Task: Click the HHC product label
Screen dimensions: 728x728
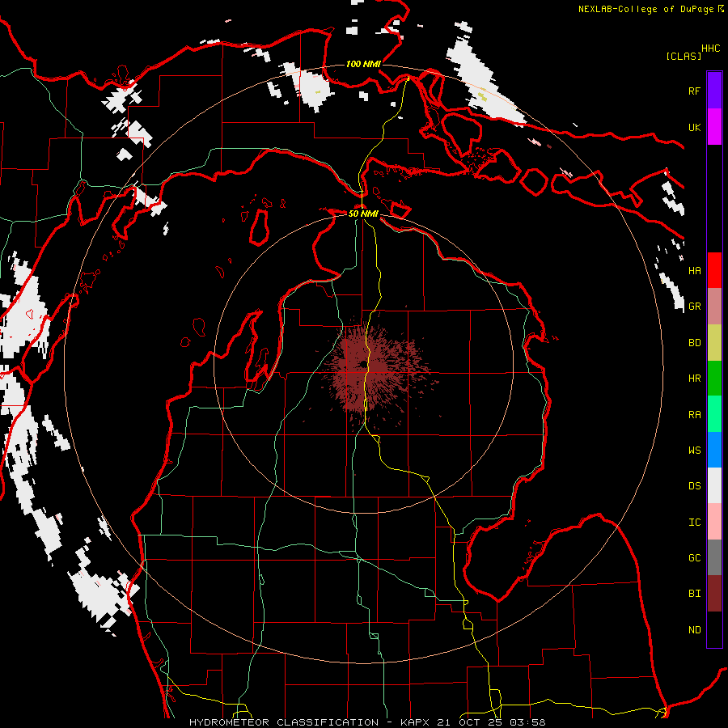Action: tap(711, 49)
